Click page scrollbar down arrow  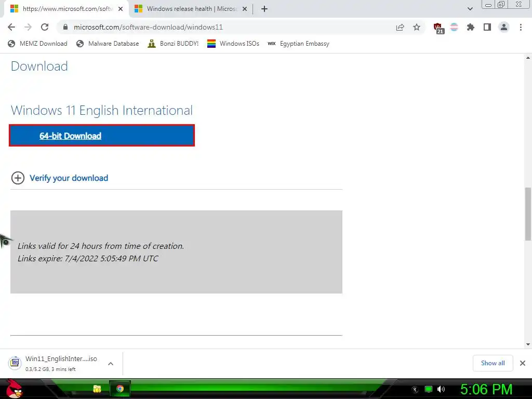pyautogui.click(x=528, y=344)
